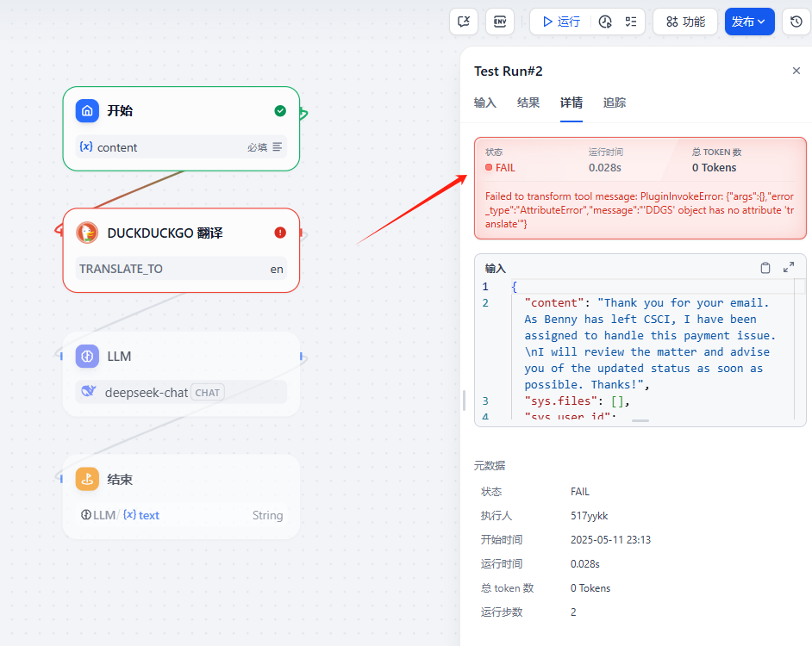Open version history icon at far right
Image resolution: width=812 pixels, height=646 pixels.
(x=796, y=22)
